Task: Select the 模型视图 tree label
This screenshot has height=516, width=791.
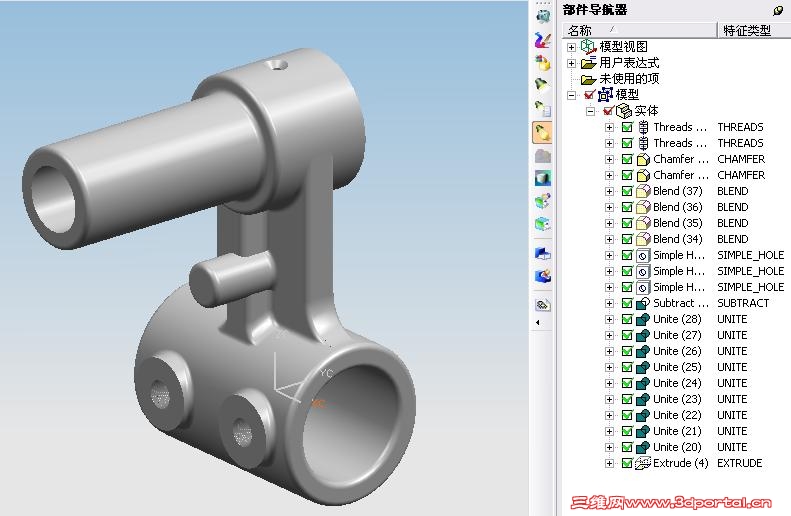Action: coord(624,46)
